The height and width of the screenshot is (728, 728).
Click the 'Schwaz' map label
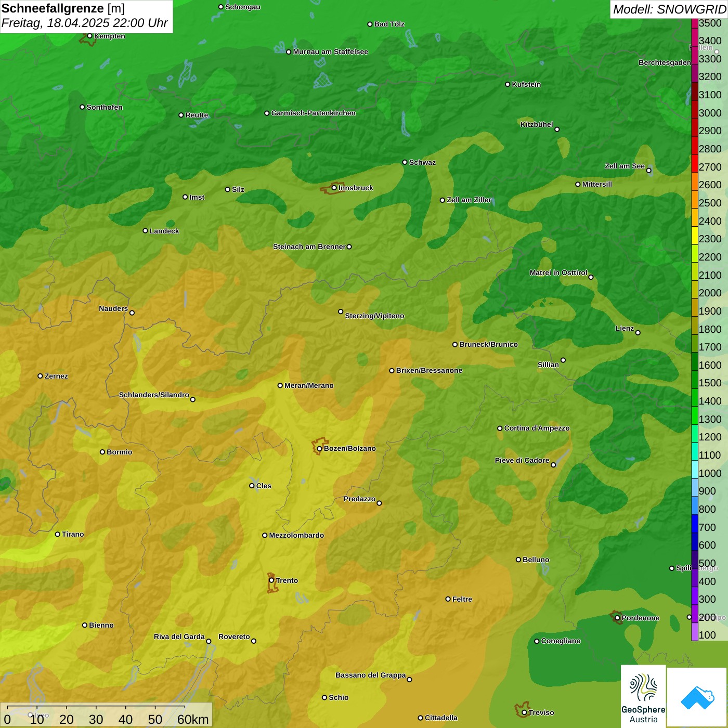(423, 162)
